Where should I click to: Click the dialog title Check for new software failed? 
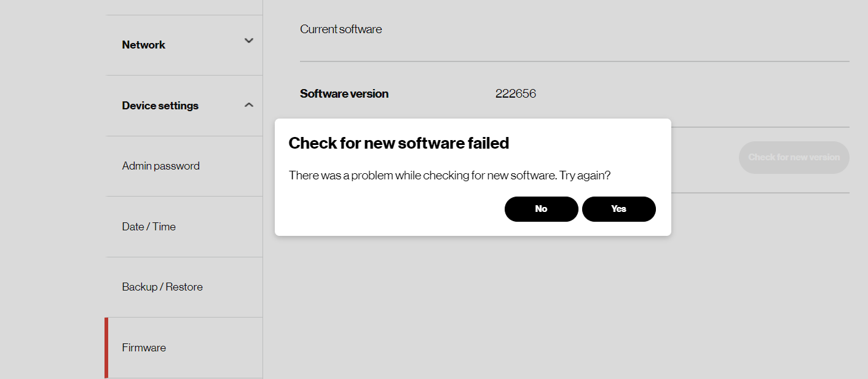pos(398,143)
